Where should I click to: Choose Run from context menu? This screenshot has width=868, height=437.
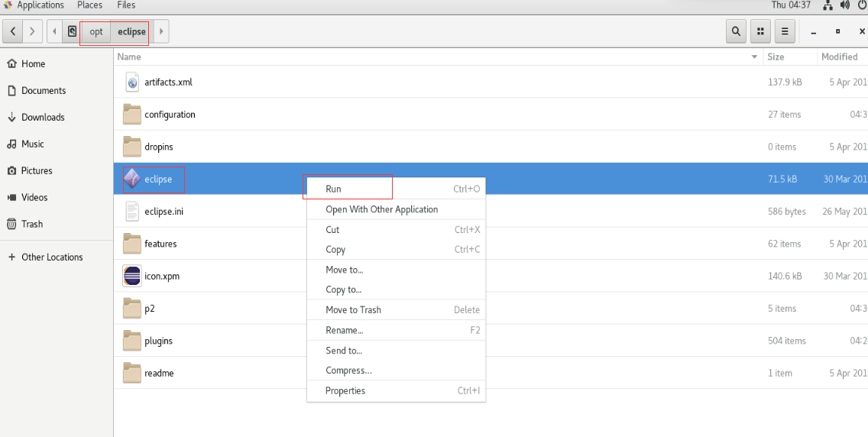[397, 189]
